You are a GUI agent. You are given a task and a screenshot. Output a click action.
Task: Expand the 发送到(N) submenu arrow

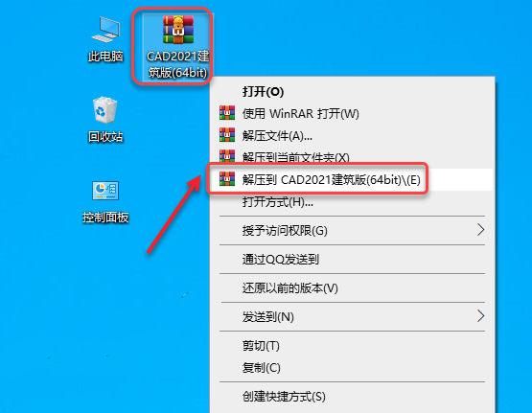(x=480, y=316)
